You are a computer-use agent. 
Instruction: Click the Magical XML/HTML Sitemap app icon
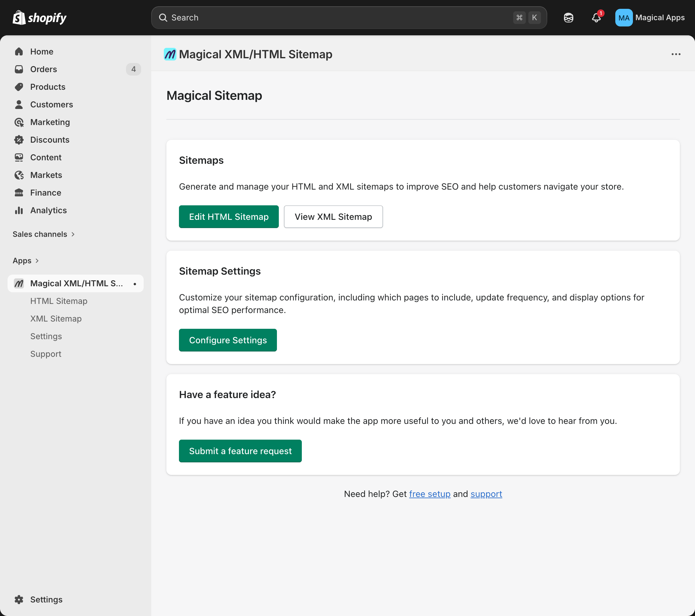click(x=19, y=283)
